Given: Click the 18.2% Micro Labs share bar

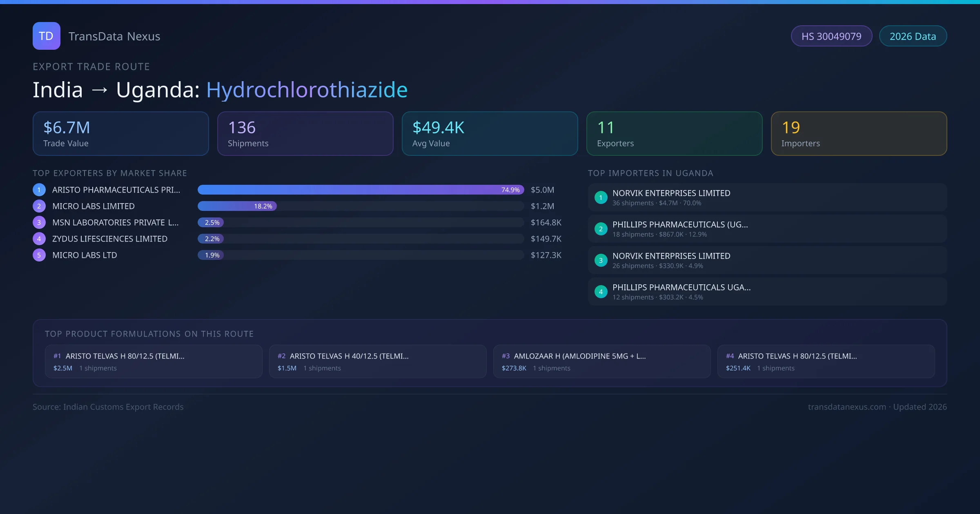Looking at the screenshot, I should (237, 206).
